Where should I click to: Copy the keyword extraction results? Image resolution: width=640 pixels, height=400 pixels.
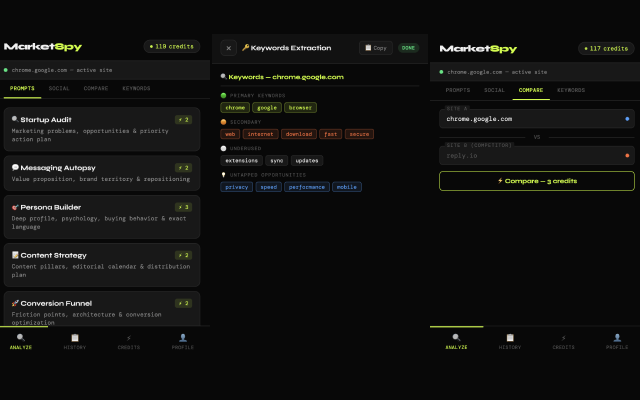[376, 48]
